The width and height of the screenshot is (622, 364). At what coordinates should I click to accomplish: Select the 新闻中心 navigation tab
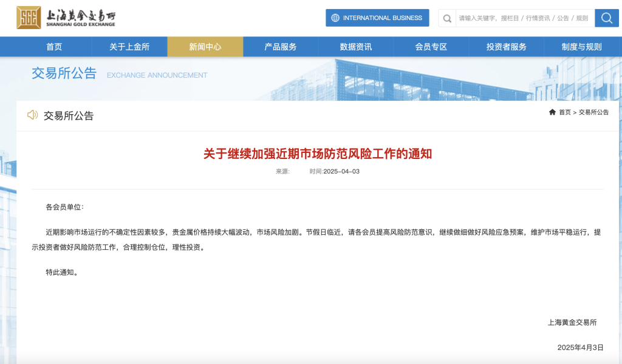click(x=205, y=47)
